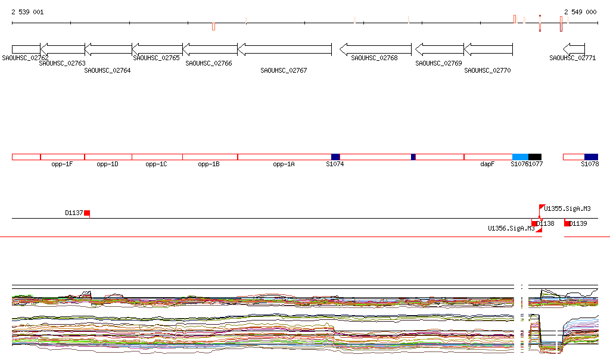610x364 pixels.
Task: Click the red D1137 marker square
Action: coord(87,213)
